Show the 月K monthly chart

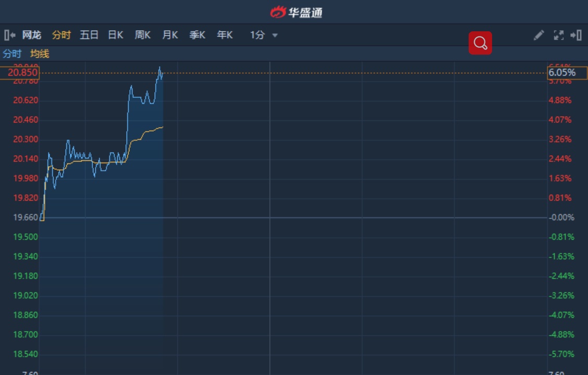pos(170,35)
